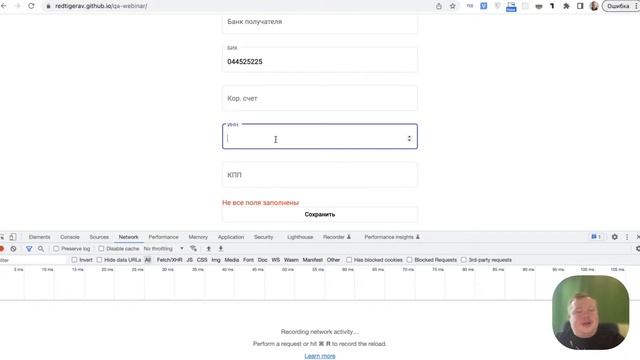The height and width of the screenshot is (360, 640).
Task: Open network search magnifier icon
Action: [41, 249]
